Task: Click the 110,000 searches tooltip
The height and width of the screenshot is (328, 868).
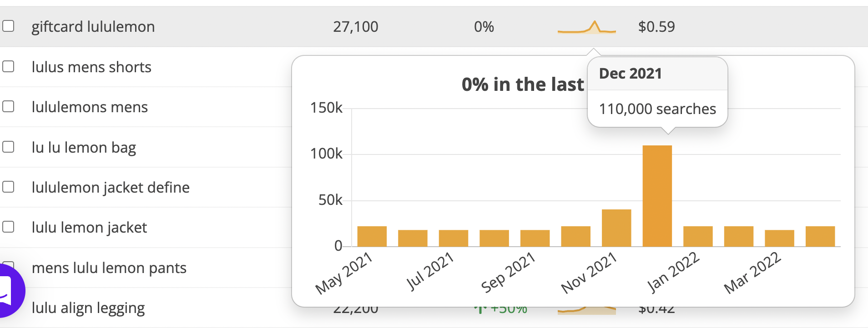Action: [658, 109]
